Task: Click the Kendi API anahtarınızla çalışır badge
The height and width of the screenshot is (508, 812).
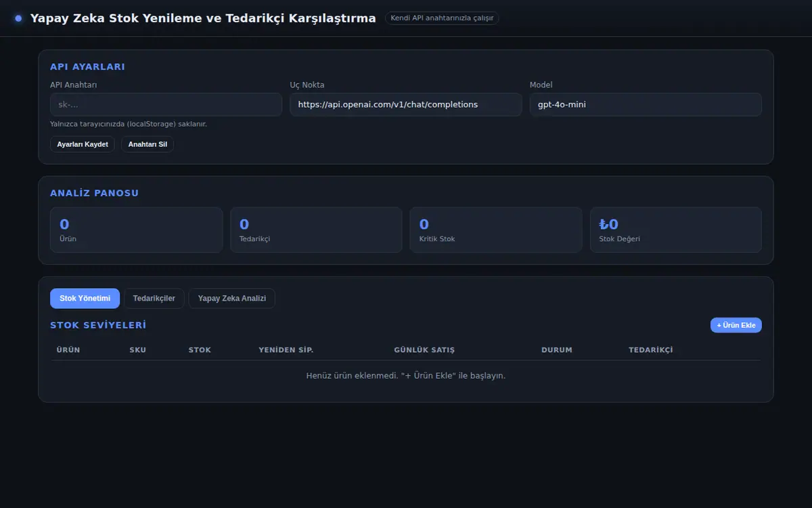Action: [x=442, y=18]
